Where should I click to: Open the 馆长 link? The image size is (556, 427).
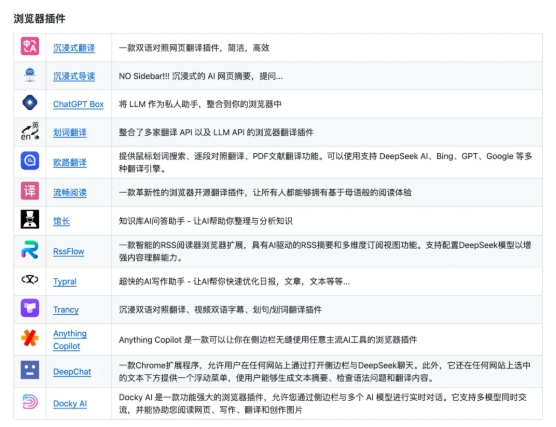tap(61, 221)
